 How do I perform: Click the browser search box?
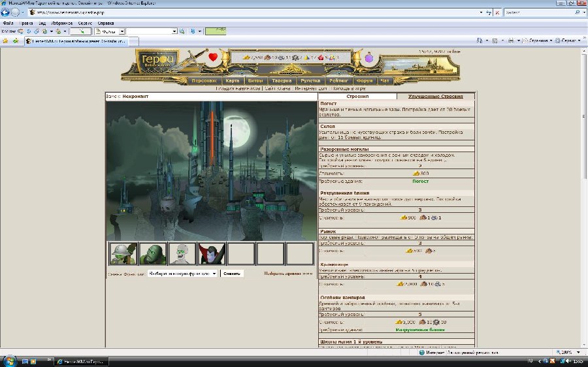(x=539, y=12)
